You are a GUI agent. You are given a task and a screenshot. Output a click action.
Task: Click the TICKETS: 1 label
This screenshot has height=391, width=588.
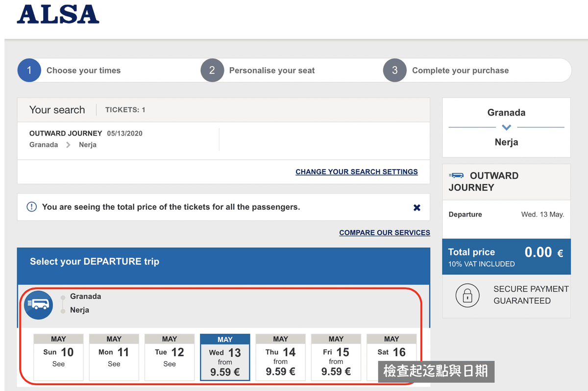pos(125,110)
